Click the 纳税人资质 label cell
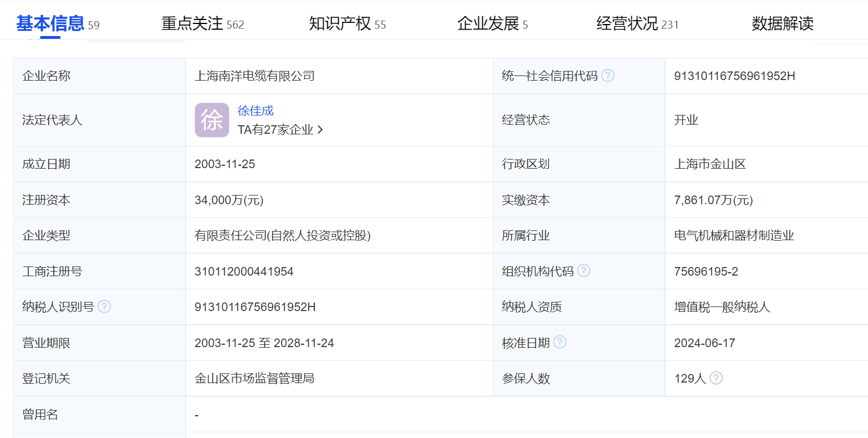This screenshot has width=868, height=438. click(579, 307)
